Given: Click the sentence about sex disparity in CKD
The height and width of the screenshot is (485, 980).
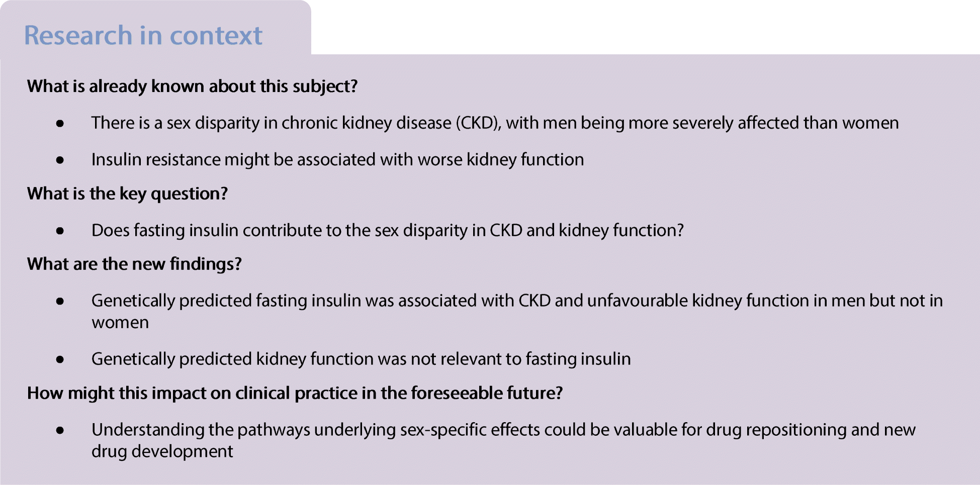Looking at the screenshot, I should coord(495,123).
